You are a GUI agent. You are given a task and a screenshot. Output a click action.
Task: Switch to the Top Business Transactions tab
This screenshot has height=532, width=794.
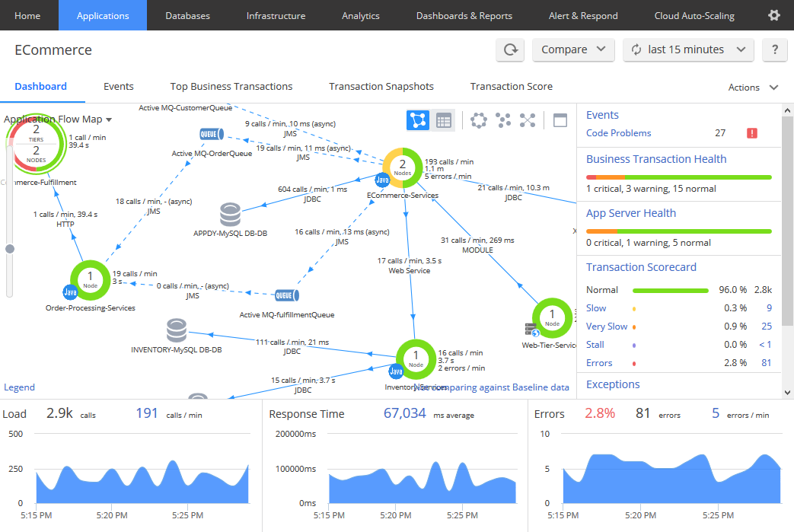coord(231,87)
